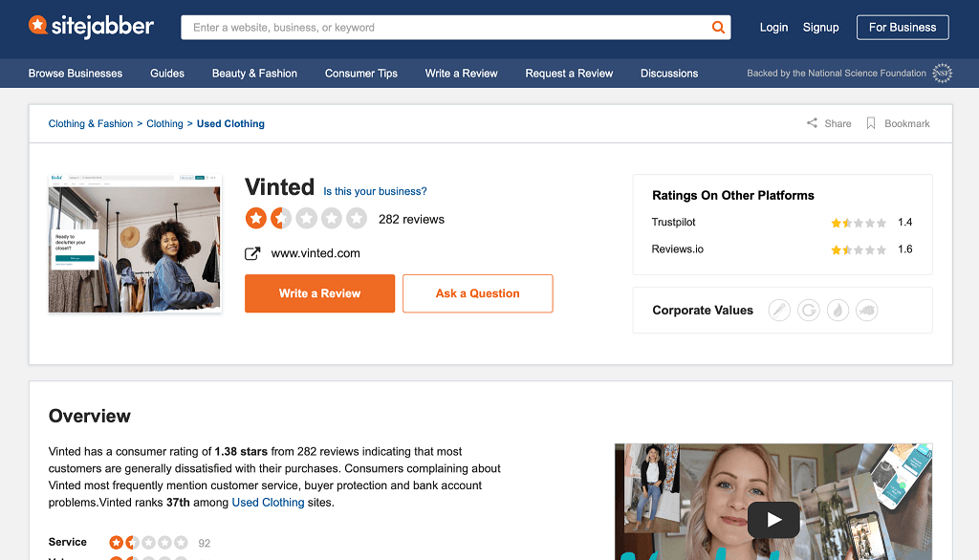
Task: Click the external link icon beside www.vinted.com
Action: [x=252, y=253]
